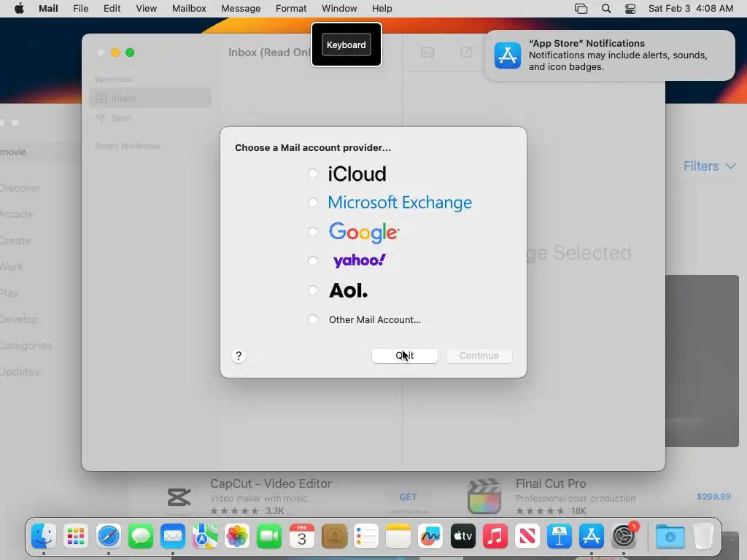Click Categories in App Store sidebar
This screenshot has height=560, width=747.
[x=26, y=345]
